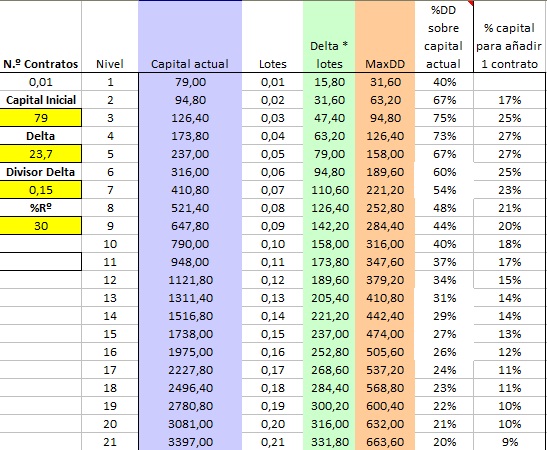Select Capital actual cell 1975,00
The image size is (547, 450).
pos(190,352)
